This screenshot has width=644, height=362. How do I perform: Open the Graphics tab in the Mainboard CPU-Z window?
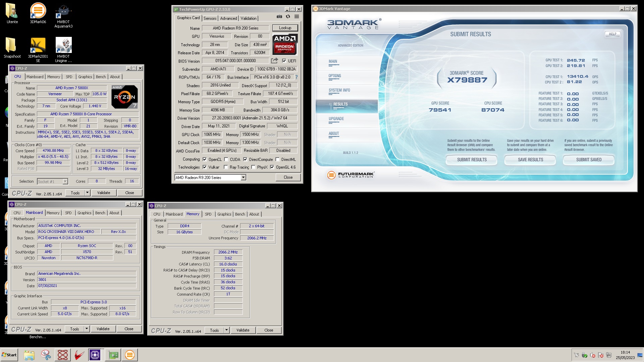(x=84, y=213)
